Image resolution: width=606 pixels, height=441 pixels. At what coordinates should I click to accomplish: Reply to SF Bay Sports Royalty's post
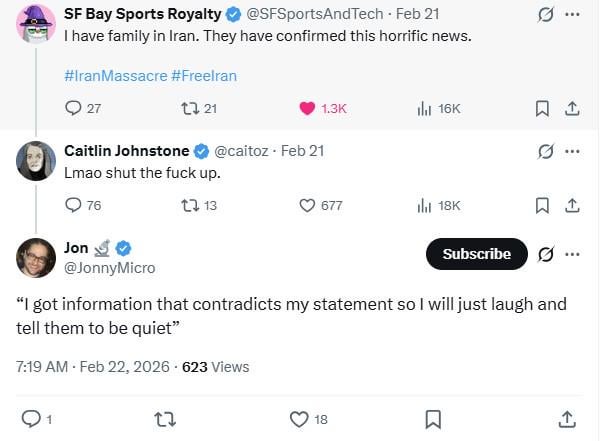coord(73,108)
